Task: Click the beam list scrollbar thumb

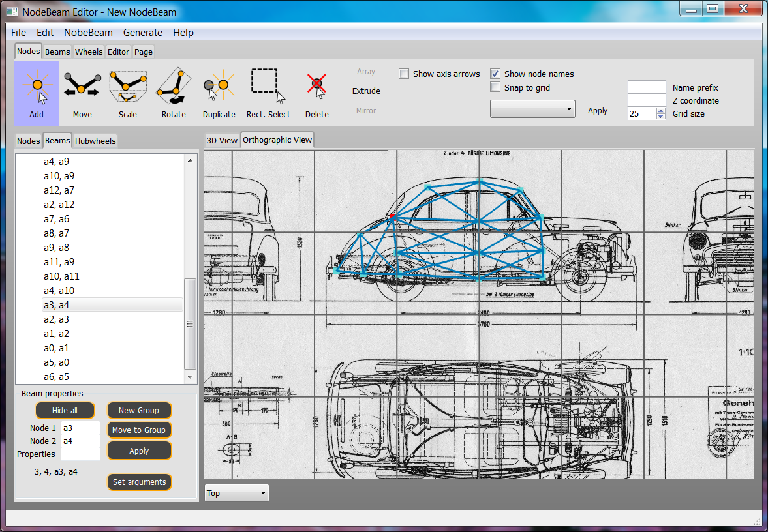Action: coord(190,323)
